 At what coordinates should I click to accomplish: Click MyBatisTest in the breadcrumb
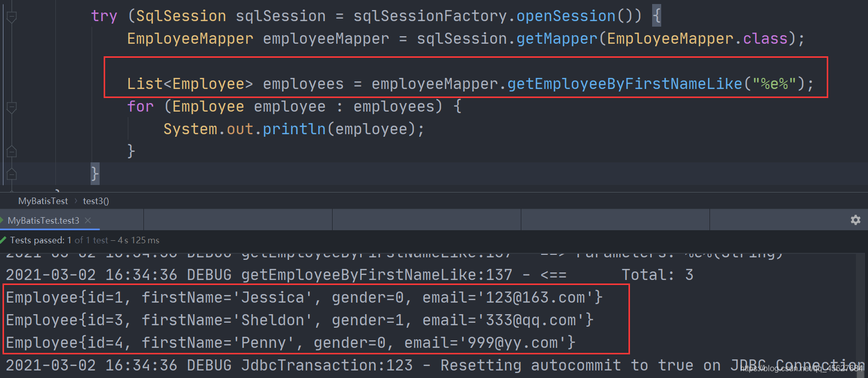tap(43, 201)
